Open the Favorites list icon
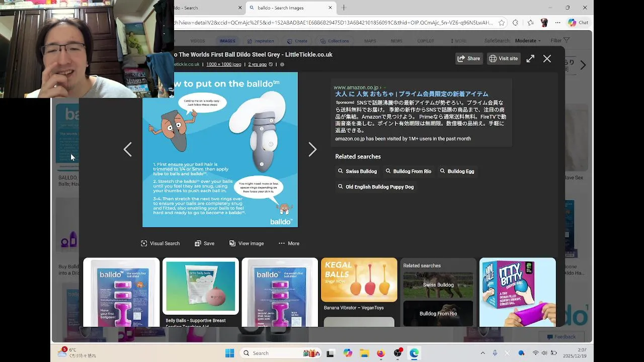The height and width of the screenshot is (362, 644). tap(530, 23)
